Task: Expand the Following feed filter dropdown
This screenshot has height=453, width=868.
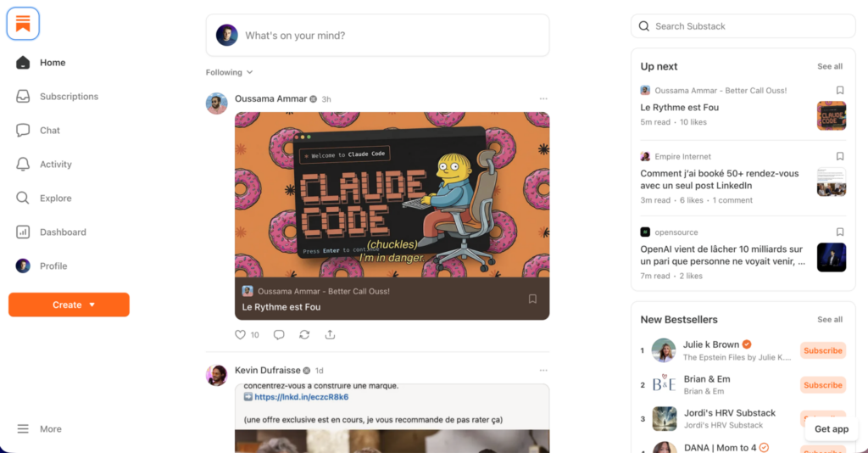Action: point(229,72)
